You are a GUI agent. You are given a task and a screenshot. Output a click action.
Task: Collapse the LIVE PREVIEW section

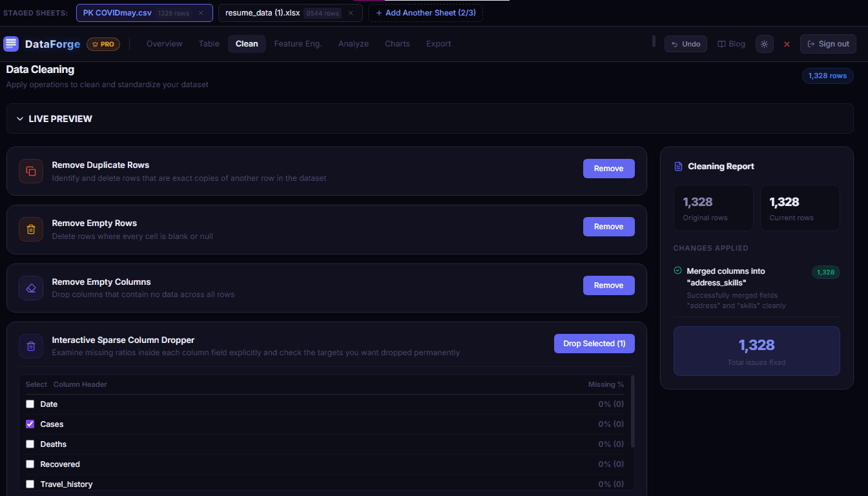(429, 119)
